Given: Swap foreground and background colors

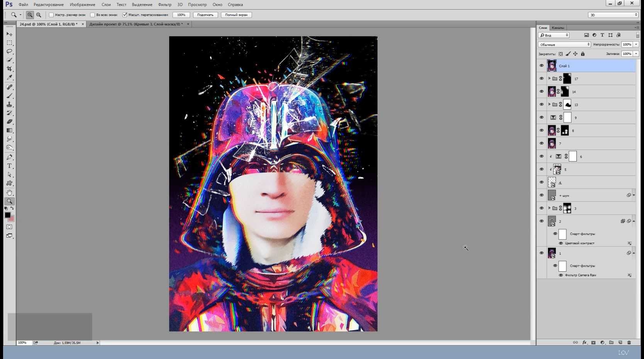Looking at the screenshot, I should coord(12,209).
